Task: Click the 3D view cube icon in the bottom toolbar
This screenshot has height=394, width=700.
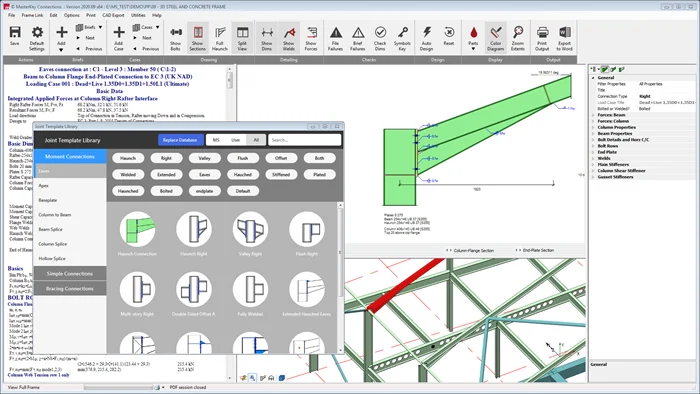Action: pyautogui.click(x=282, y=378)
